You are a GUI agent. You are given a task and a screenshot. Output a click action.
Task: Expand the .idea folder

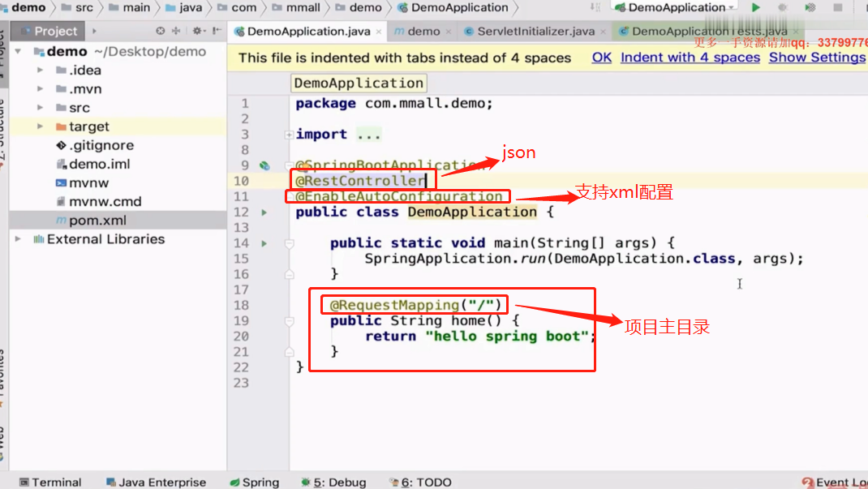(x=40, y=71)
